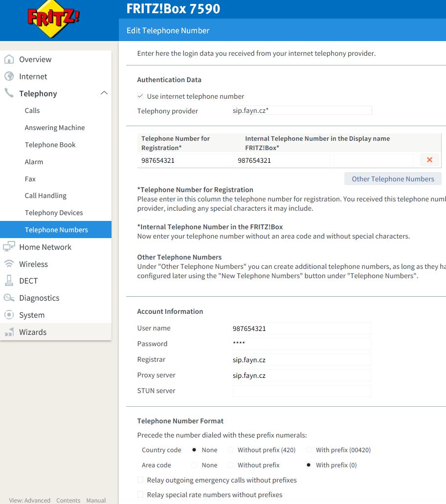Click the User name field
This screenshot has width=446, height=504.
coord(302,328)
